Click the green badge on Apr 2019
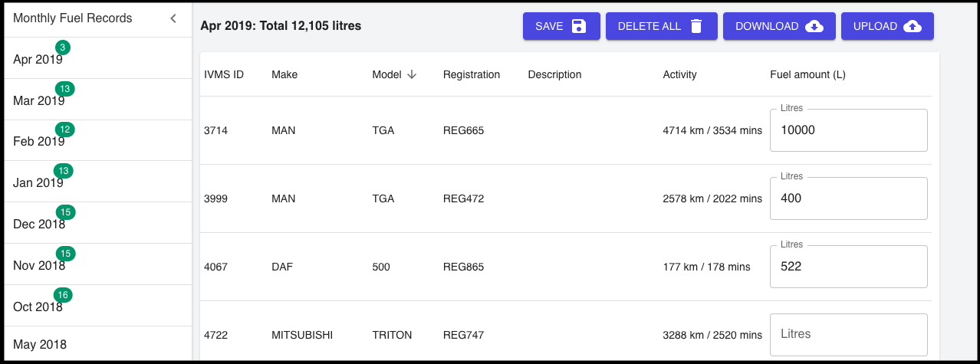 click(63, 48)
